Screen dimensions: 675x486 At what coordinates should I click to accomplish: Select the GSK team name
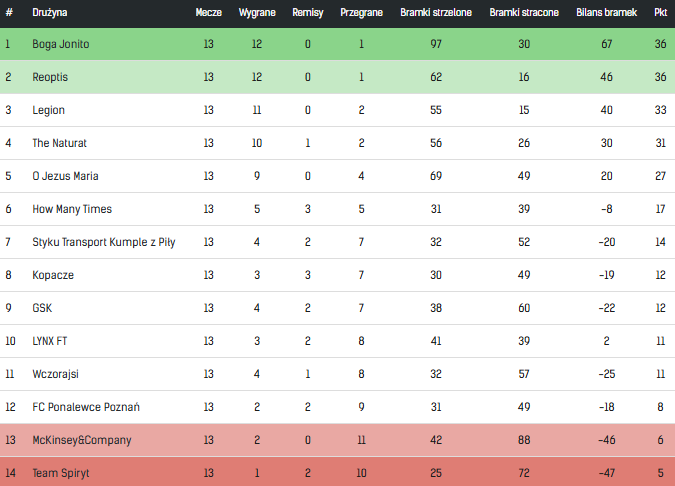[x=42, y=308]
